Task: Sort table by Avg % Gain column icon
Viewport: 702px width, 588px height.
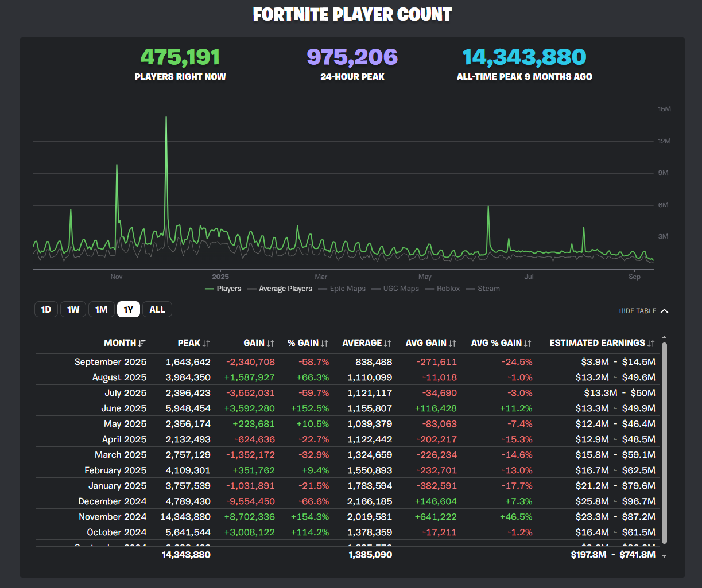Action: 528,343
